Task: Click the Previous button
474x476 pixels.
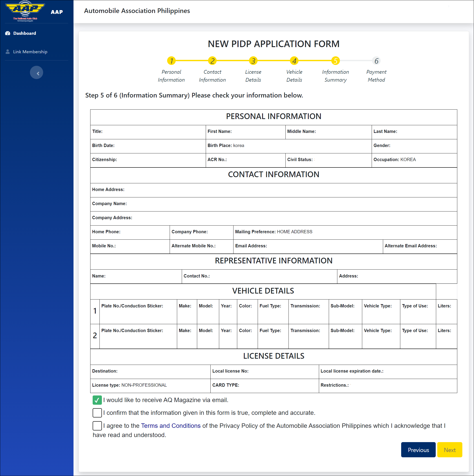Action: tap(418, 450)
